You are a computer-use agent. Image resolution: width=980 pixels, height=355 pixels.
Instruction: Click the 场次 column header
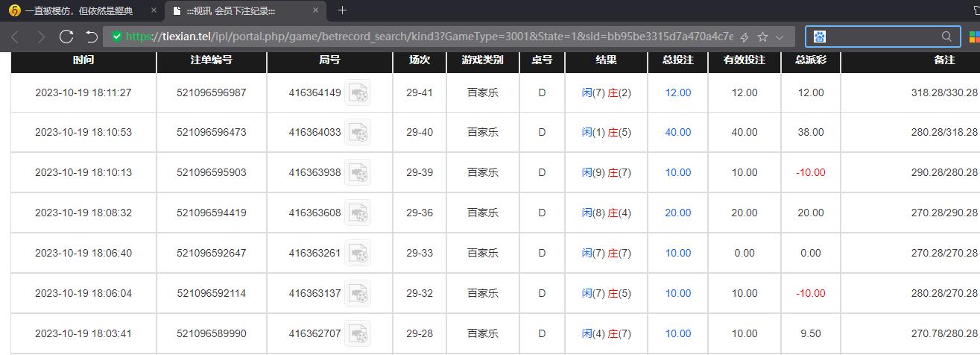(x=420, y=60)
